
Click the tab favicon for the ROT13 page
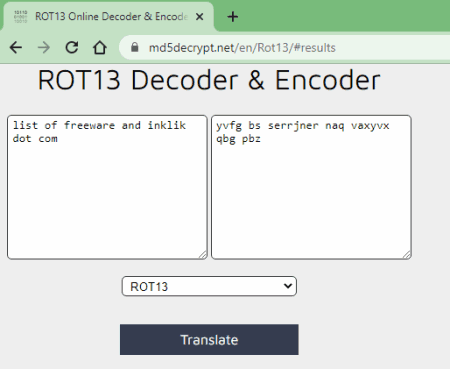point(21,16)
